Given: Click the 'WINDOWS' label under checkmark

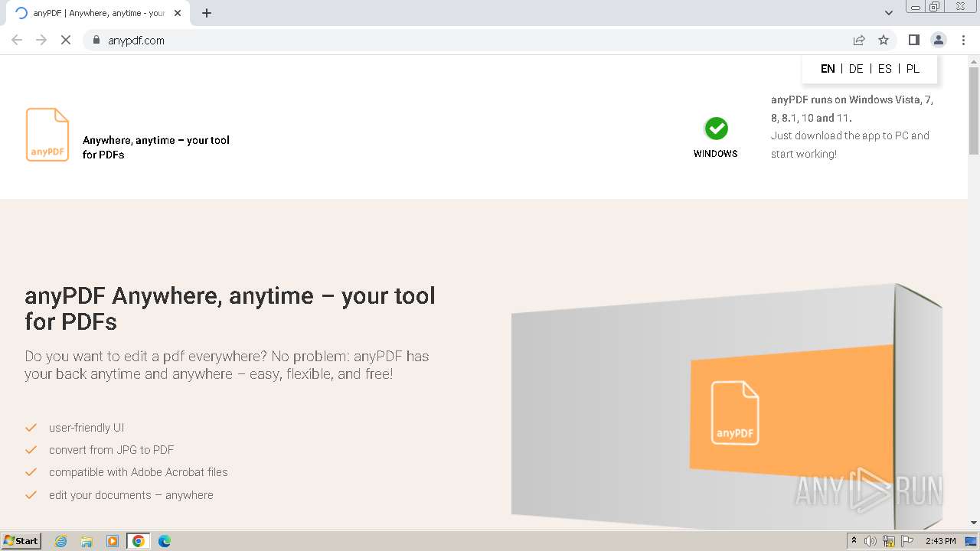Looking at the screenshot, I should click(x=716, y=154).
